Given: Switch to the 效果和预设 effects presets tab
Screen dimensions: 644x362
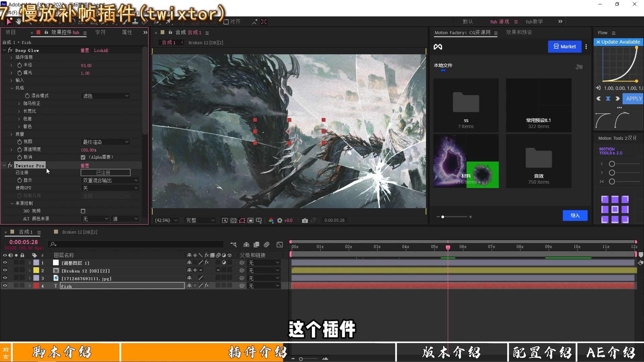Looking at the screenshot, I should [519, 33].
